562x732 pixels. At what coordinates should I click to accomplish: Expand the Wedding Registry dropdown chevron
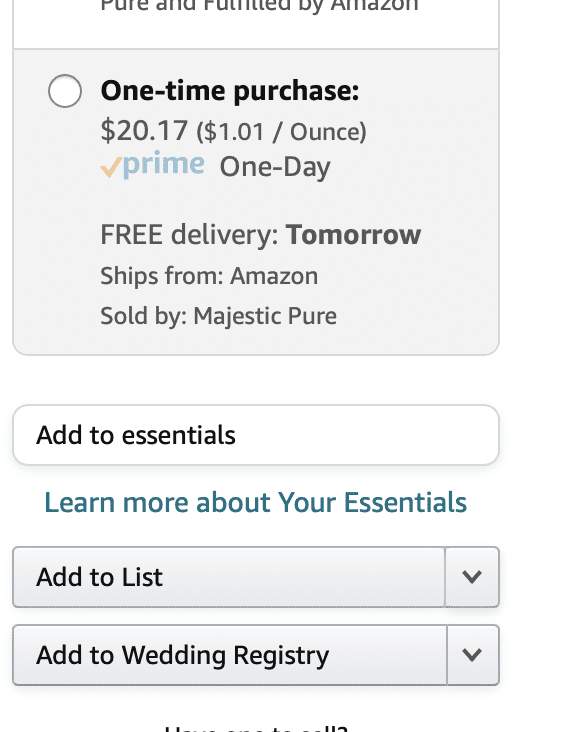point(473,655)
